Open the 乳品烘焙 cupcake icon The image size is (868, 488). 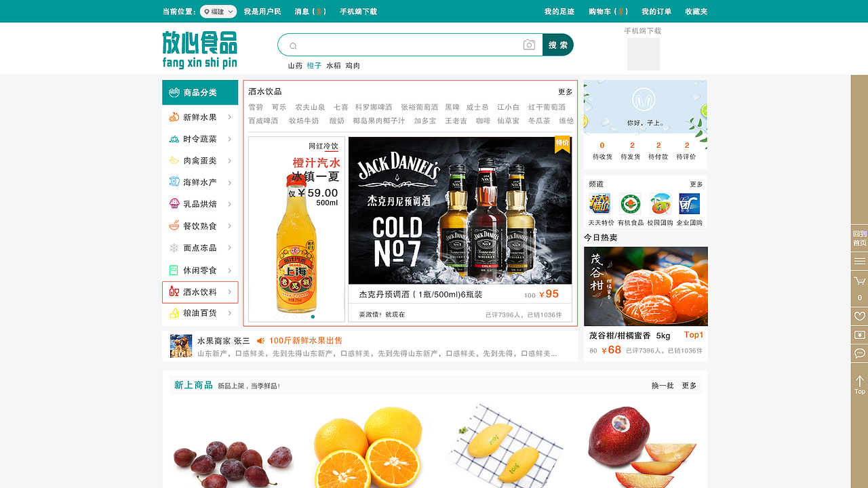pos(174,204)
